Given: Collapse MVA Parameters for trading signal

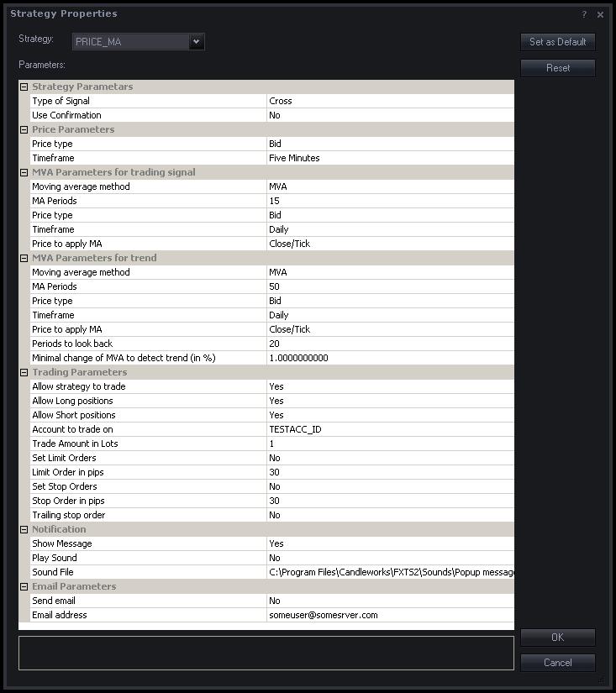Looking at the screenshot, I should [x=24, y=172].
